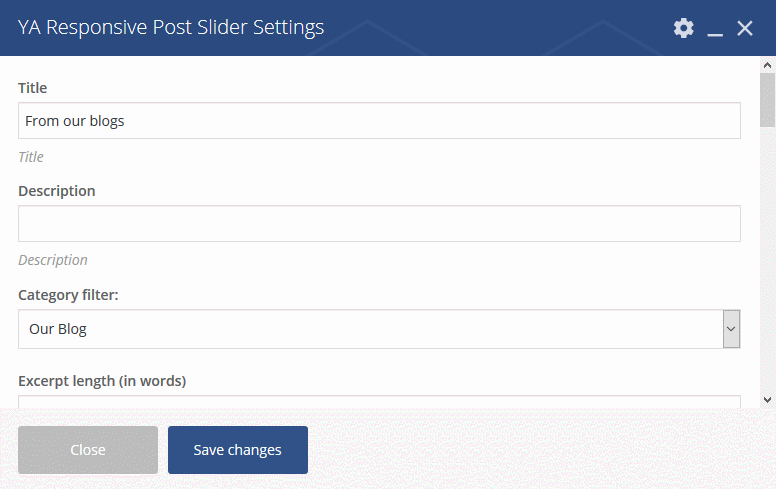Focus the empty Description input field
This screenshot has width=776, height=489.
[x=379, y=224]
